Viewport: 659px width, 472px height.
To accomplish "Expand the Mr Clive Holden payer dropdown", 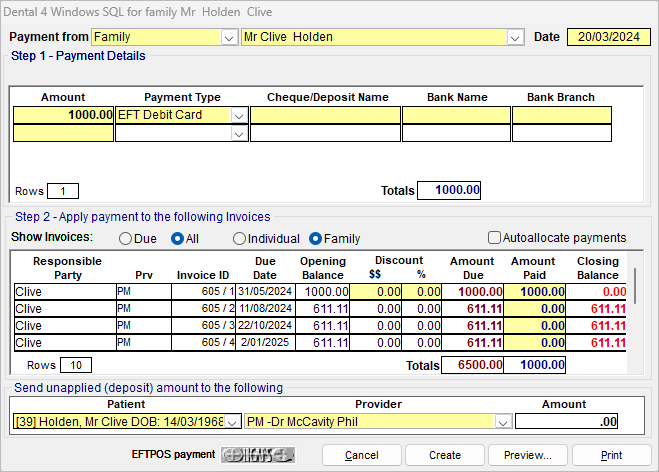I will (x=515, y=37).
